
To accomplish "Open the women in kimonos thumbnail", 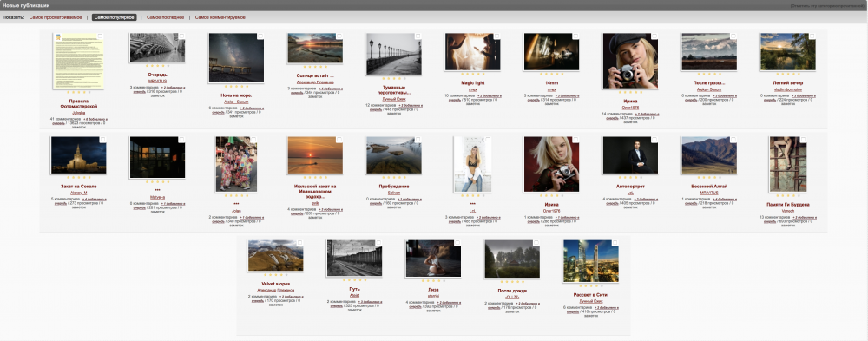I will pos(236,164).
